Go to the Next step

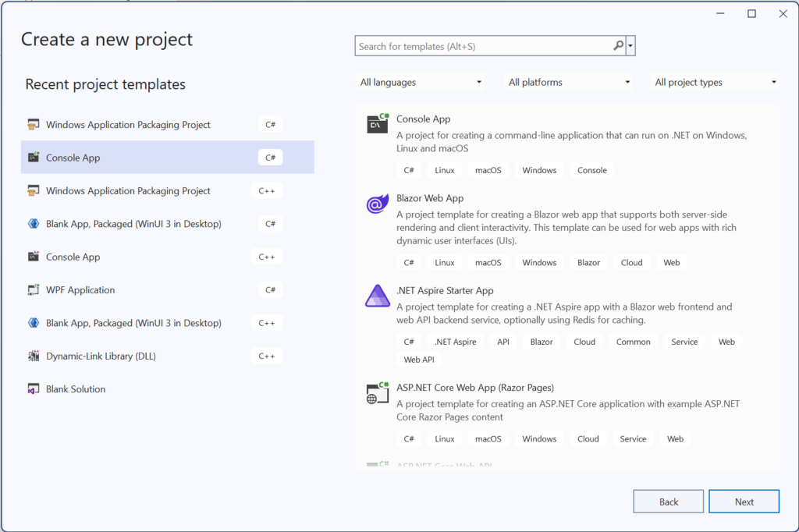click(744, 502)
